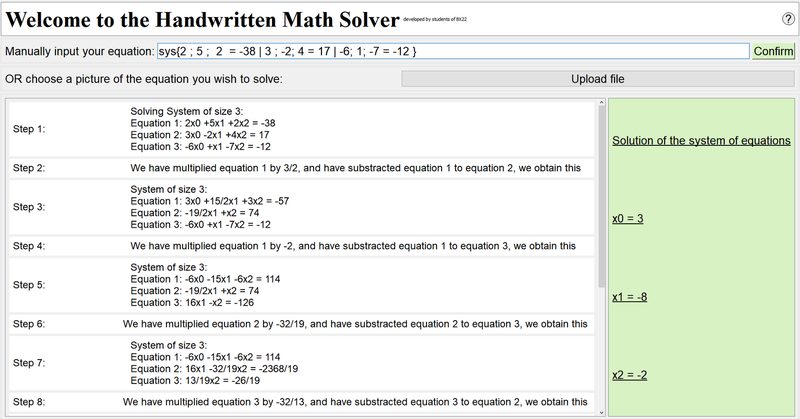
Task: Click the 'Manually input your equation:' label
Action: 79,52
